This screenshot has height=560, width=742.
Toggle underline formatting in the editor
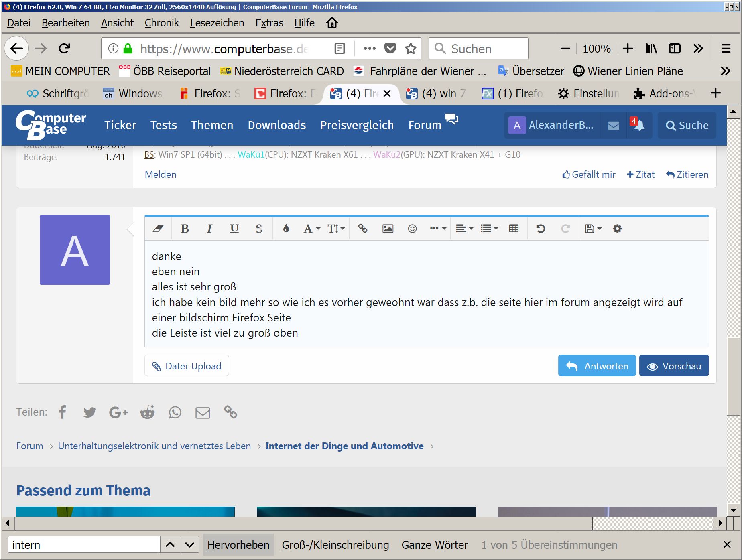click(x=234, y=229)
